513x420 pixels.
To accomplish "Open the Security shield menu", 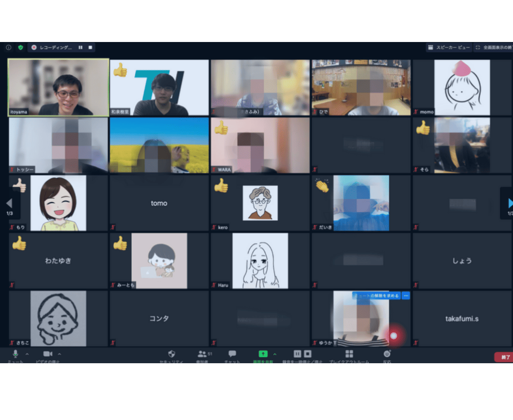I will [171, 354].
